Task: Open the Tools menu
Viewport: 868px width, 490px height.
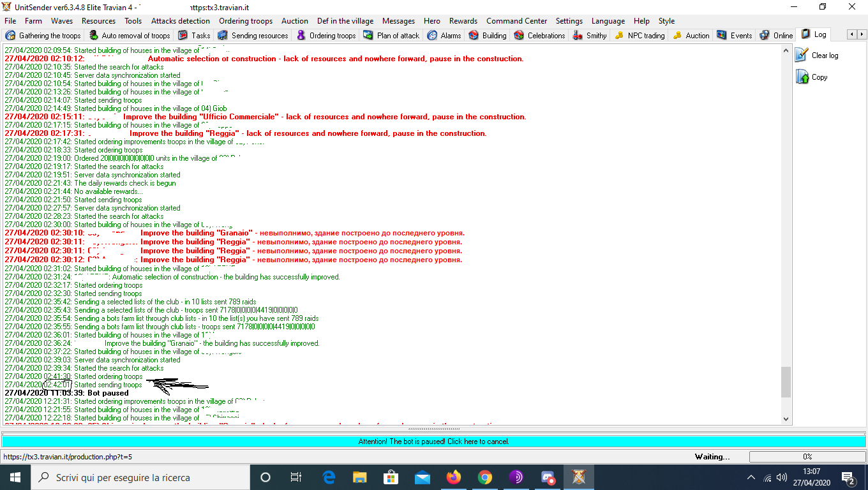Action: tap(133, 21)
